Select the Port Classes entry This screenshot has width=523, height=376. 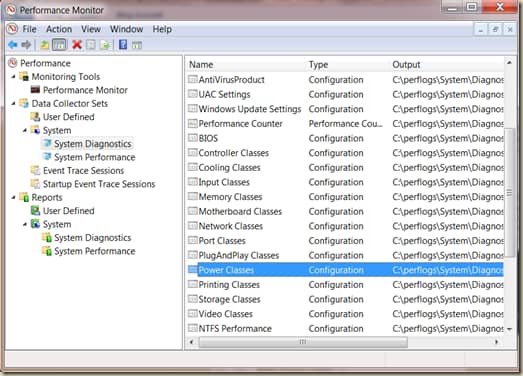(x=346, y=241)
